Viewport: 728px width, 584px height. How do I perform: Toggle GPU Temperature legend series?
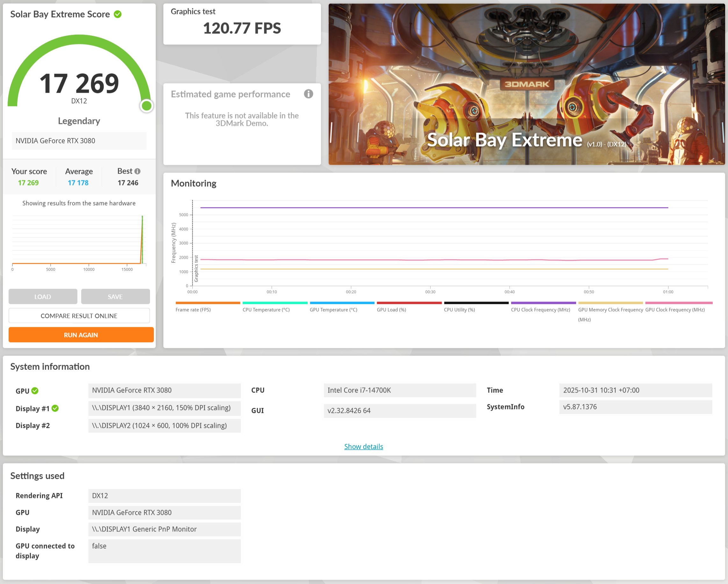click(333, 309)
